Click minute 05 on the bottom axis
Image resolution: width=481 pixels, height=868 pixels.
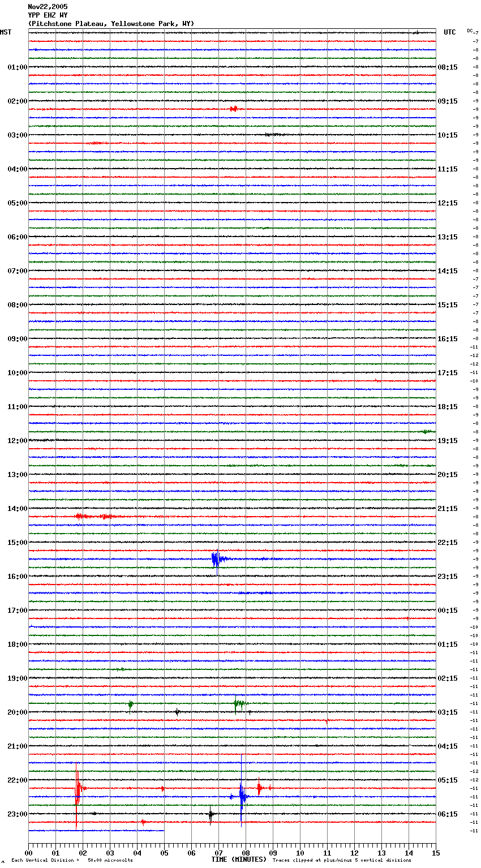(x=164, y=853)
